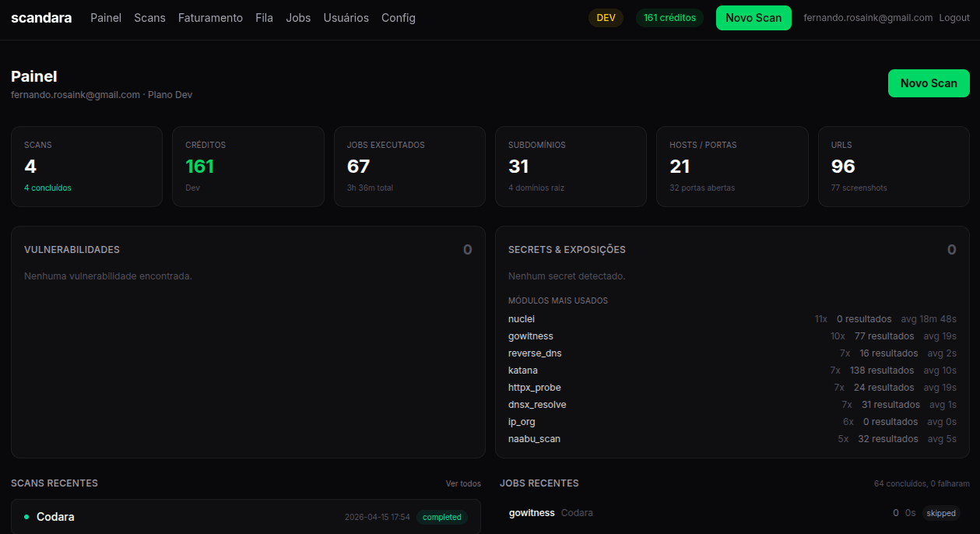Click the scandara logo in the navbar

(40, 17)
